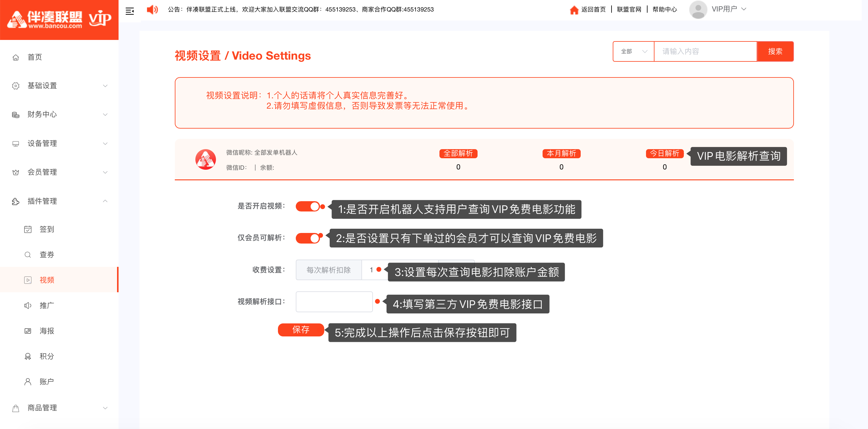Toggle the 是否开启视频 switch

click(308, 206)
